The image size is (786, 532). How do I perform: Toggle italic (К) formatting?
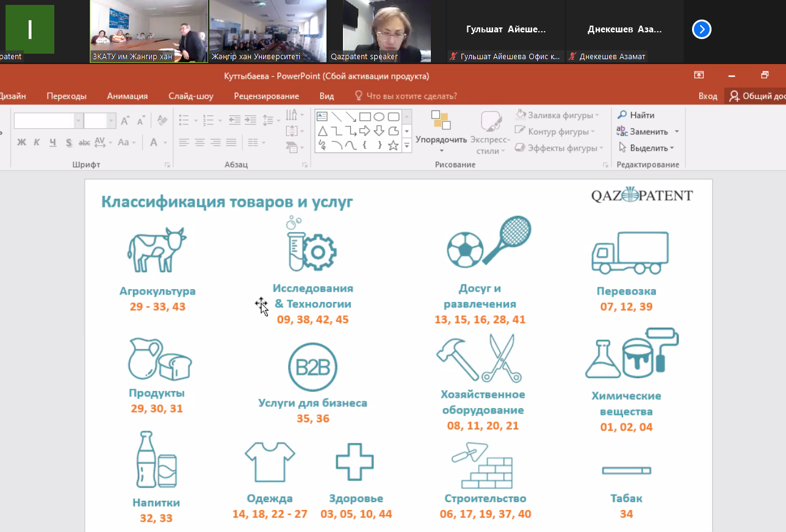(x=37, y=142)
